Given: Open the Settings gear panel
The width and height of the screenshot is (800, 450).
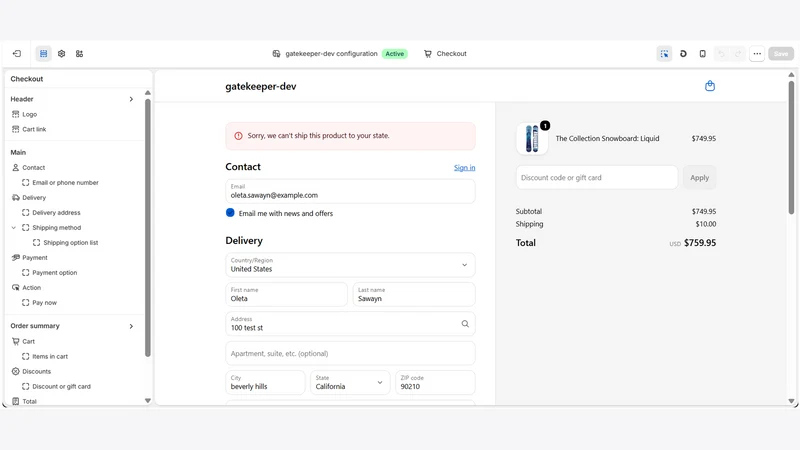Looking at the screenshot, I should 61,54.
